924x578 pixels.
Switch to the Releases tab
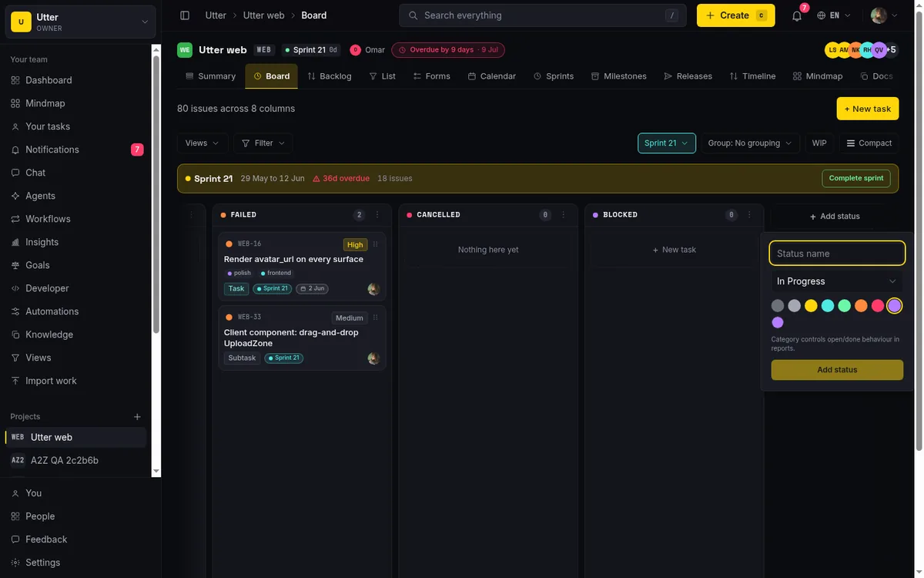[x=688, y=76]
